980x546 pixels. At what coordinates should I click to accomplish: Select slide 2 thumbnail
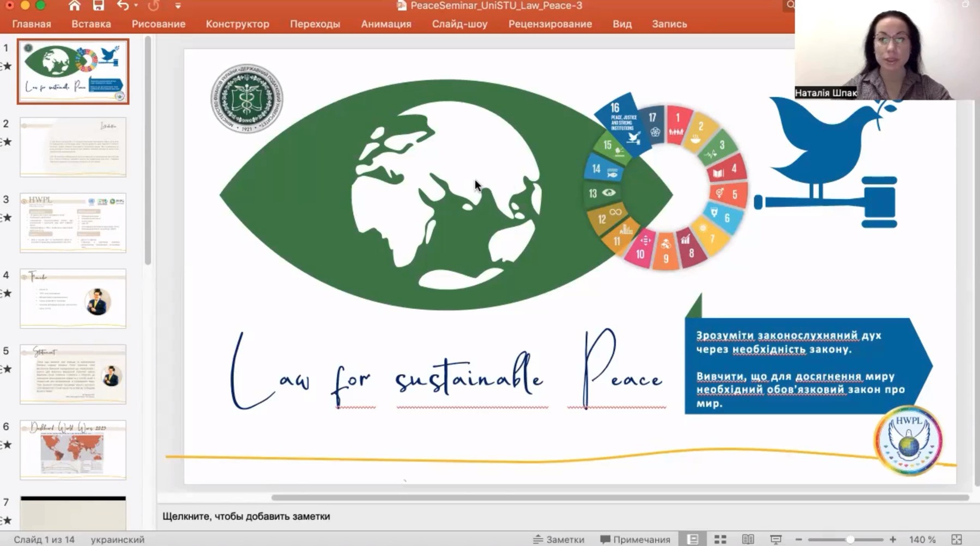[73, 147]
